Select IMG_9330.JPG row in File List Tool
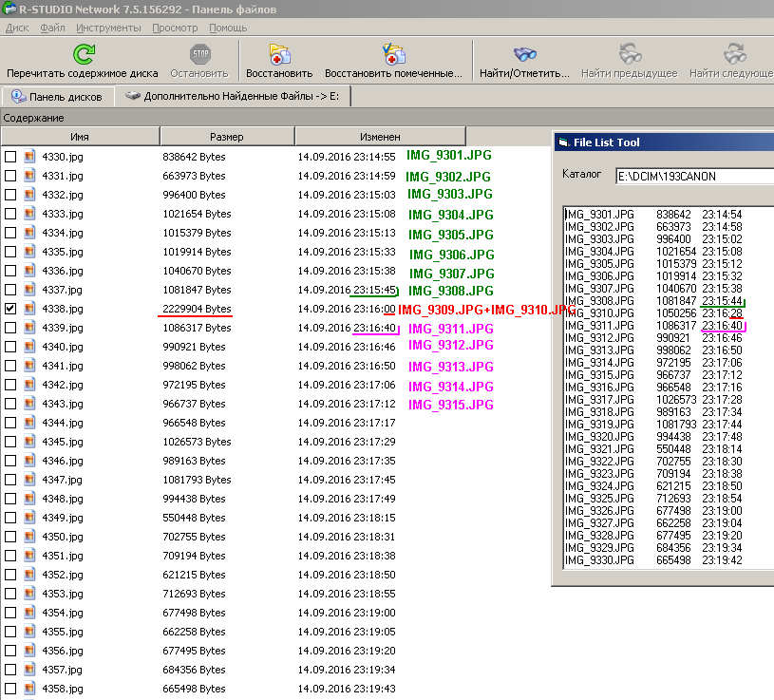 pos(653,560)
